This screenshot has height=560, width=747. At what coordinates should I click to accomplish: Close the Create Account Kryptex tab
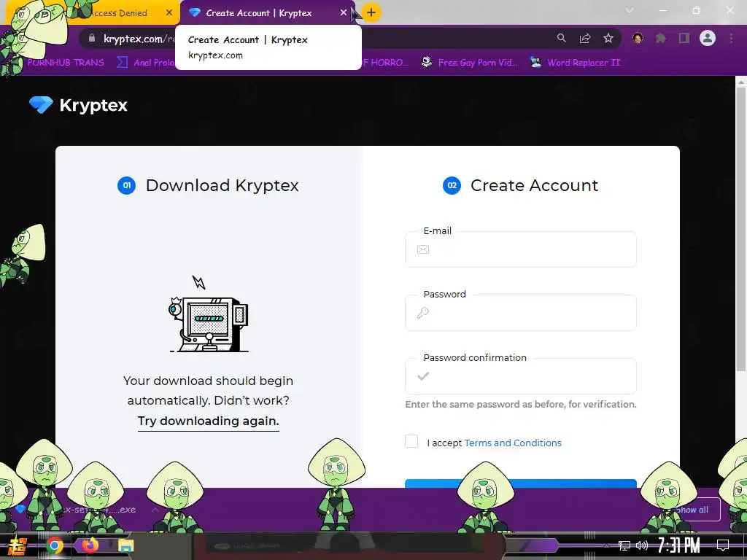tap(343, 13)
